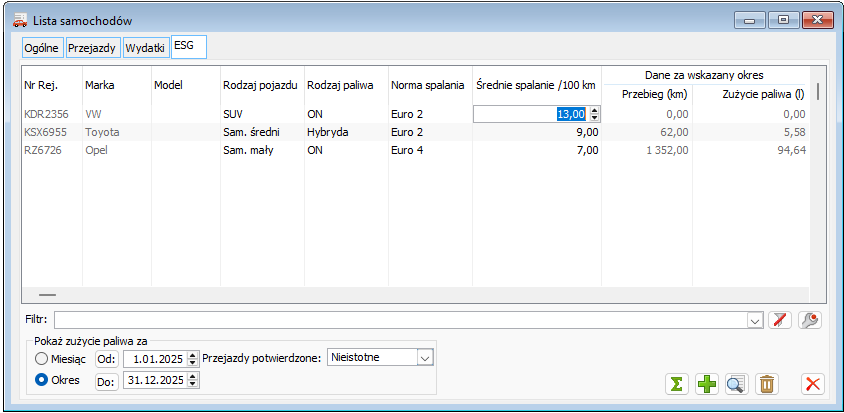Sort by Norma spalania column header
This screenshot has width=844, height=413.
[x=430, y=85]
